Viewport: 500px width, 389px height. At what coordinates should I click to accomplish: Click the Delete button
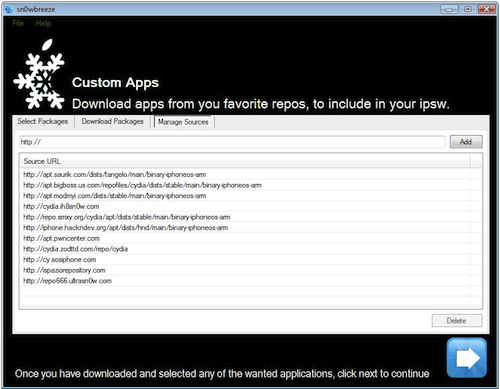point(457,321)
